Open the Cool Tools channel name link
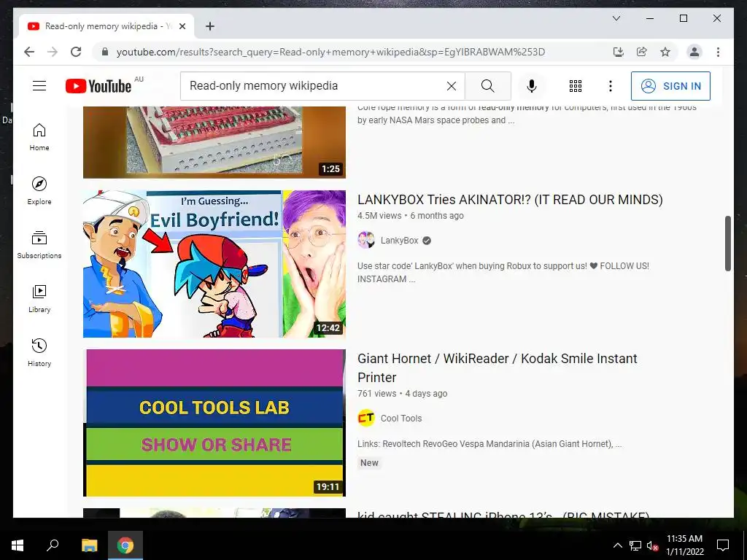This screenshot has height=560, width=747. coord(401,418)
